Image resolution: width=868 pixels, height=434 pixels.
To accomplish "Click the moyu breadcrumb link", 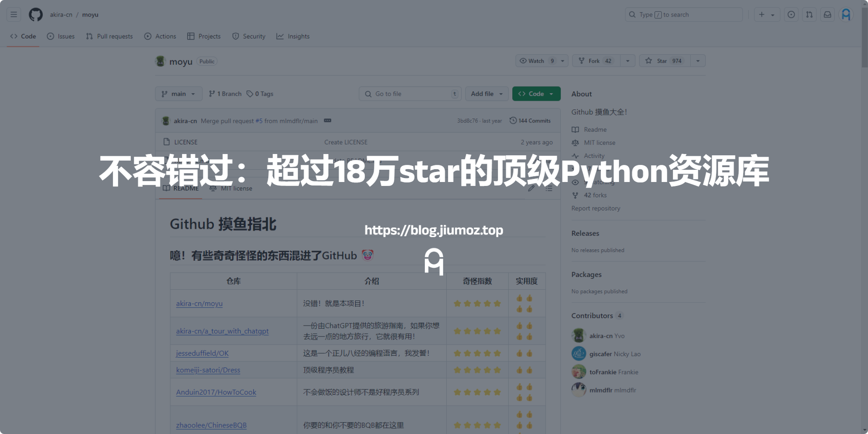I will [x=90, y=14].
